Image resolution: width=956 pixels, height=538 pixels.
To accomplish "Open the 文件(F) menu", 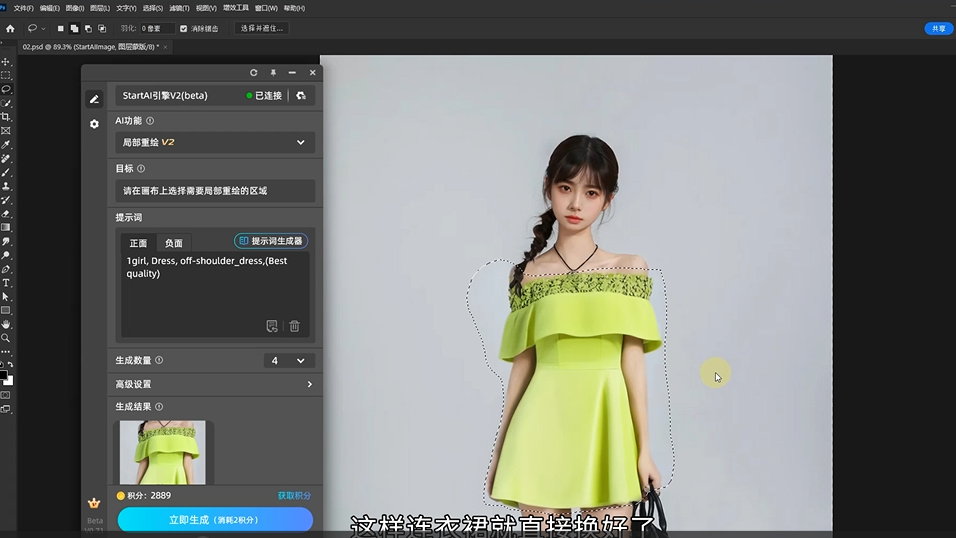I will coord(24,9).
